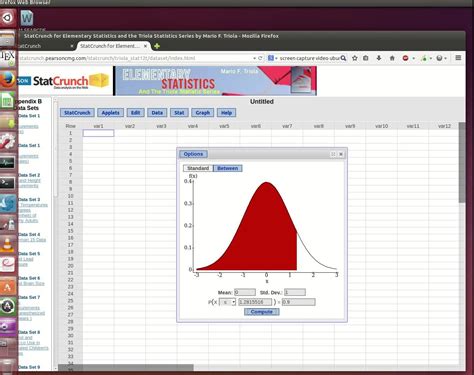
Task: Click the spreadsheet horizontal scrollbar
Action: point(126,367)
